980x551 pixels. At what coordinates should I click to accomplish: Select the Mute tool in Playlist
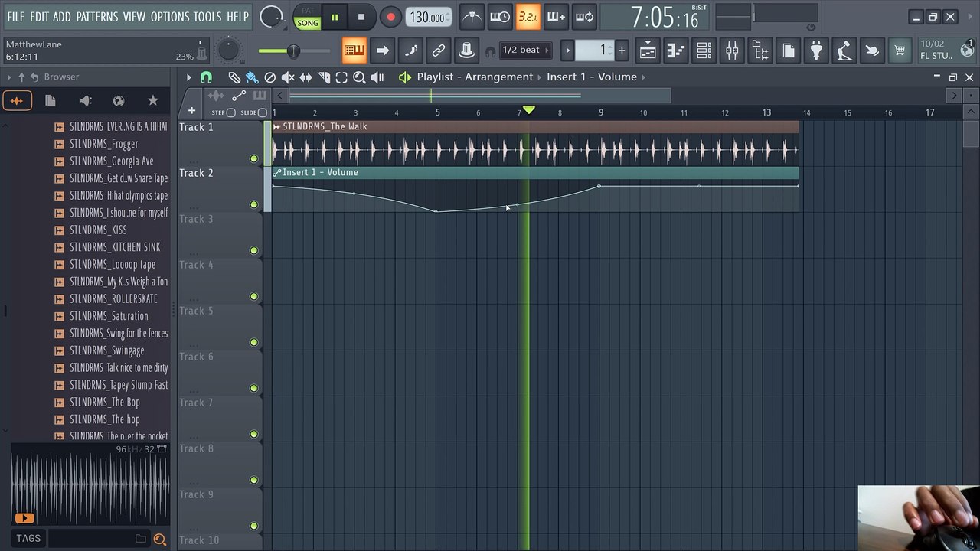click(x=288, y=77)
